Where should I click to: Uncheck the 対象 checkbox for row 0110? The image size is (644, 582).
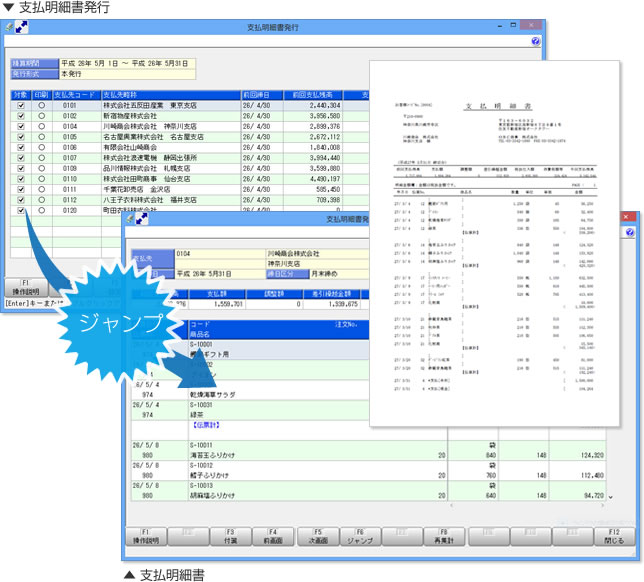(21, 179)
